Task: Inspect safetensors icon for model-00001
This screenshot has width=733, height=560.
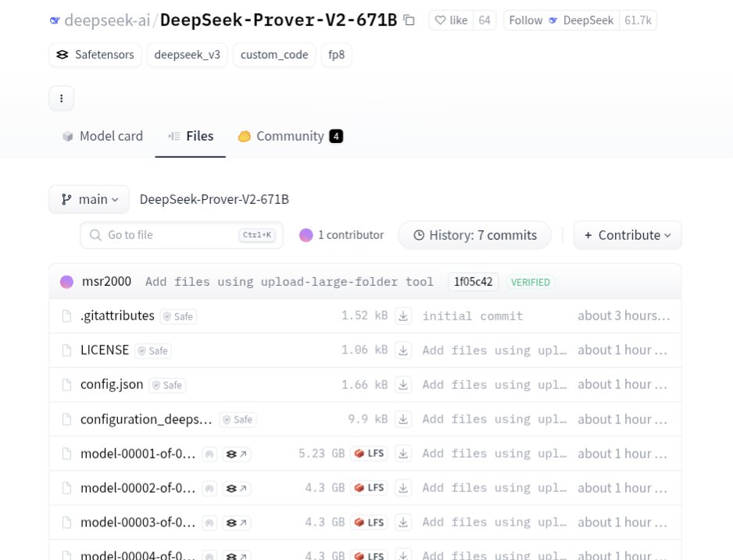Action: (237, 454)
